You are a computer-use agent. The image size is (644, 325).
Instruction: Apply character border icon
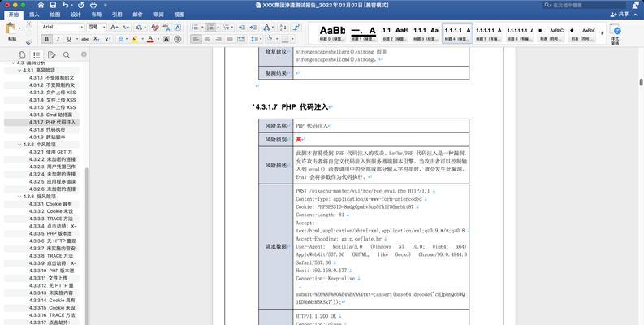(177, 27)
